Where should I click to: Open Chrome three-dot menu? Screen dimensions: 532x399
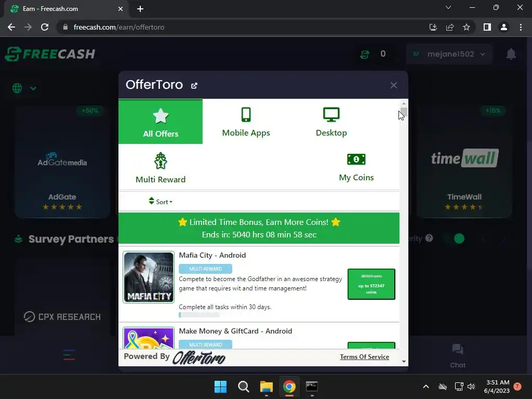[x=521, y=27]
